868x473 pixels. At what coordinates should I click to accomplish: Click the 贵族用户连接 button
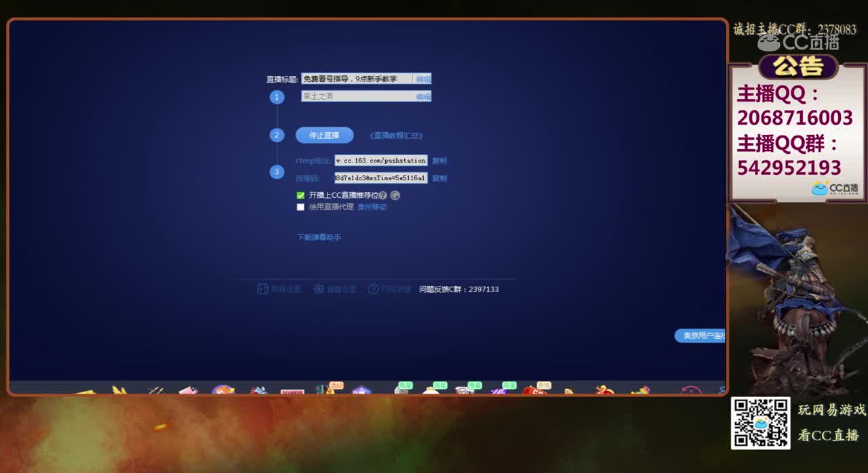click(x=700, y=335)
